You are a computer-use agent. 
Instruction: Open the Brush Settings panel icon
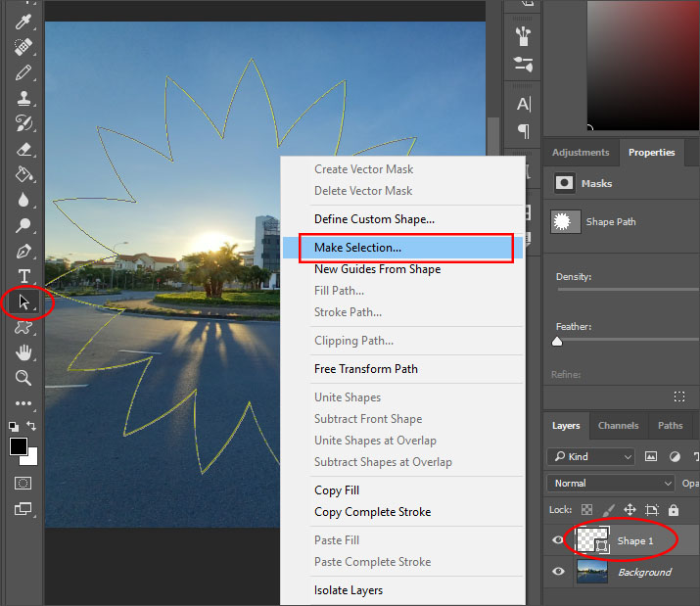[x=523, y=36]
